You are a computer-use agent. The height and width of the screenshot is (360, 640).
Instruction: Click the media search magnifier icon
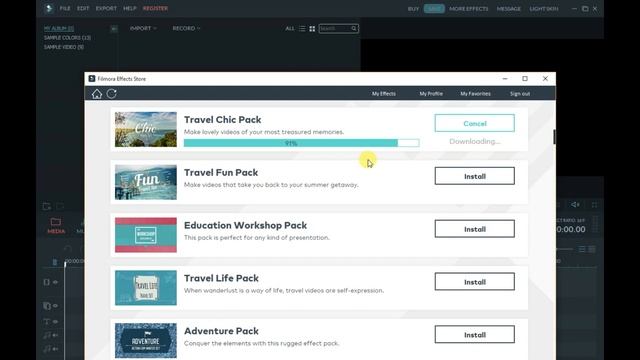(x=354, y=29)
